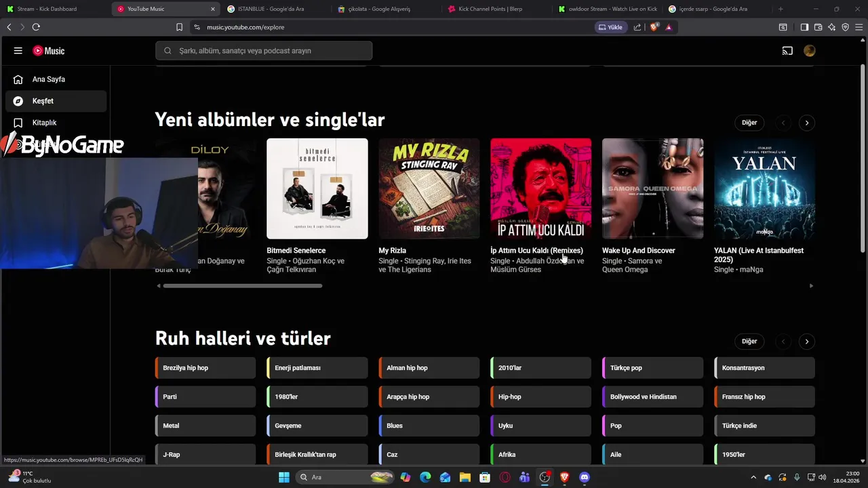Open the Brave Wallet icon
Image resolution: width=868 pixels, height=488 pixels.
[x=818, y=27]
